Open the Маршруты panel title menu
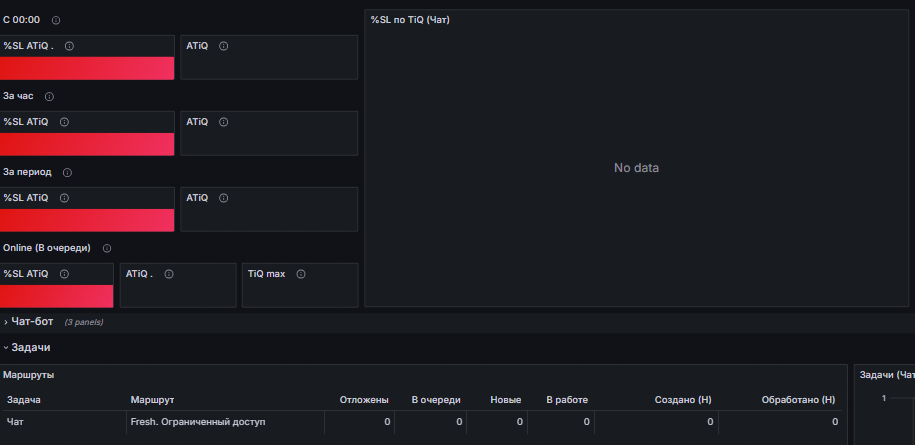 pos(29,375)
